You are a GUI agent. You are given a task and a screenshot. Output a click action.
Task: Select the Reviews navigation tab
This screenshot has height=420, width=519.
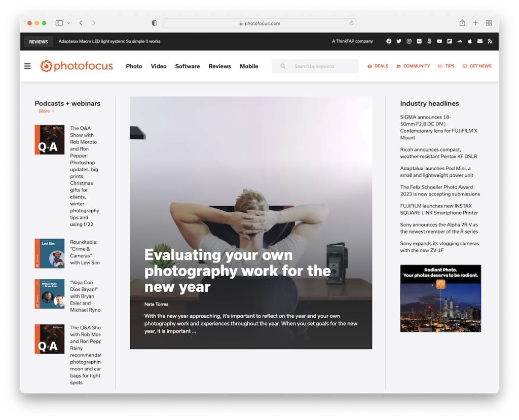pyautogui.click(x=219, y=66)
